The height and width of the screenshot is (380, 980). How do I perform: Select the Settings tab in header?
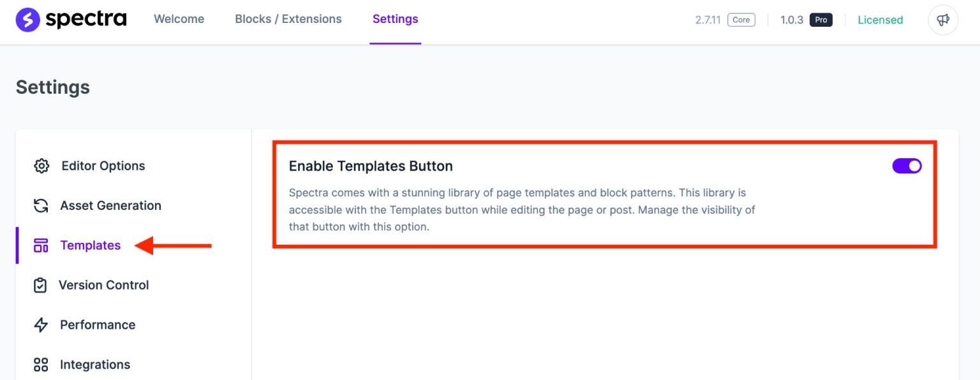click(x=395, y=19)
